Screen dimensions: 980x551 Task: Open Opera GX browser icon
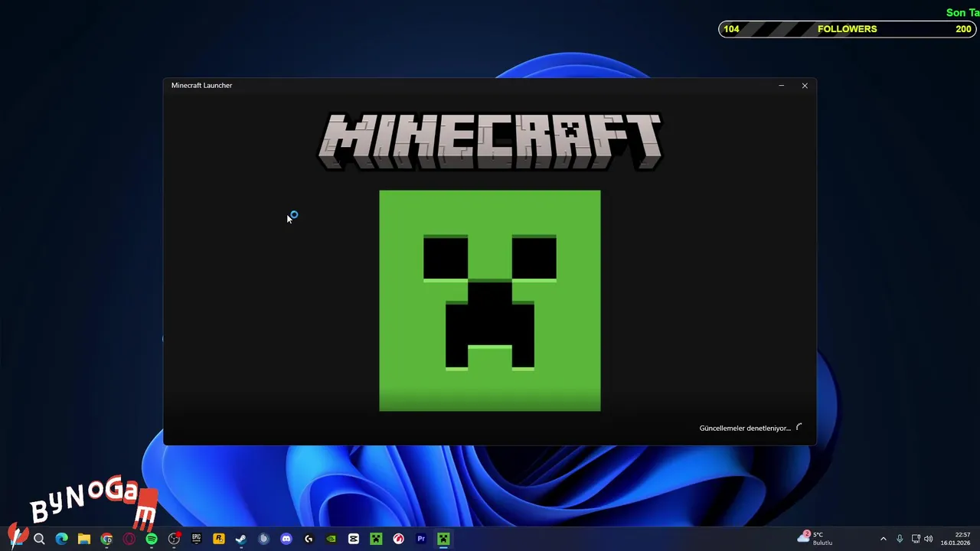point(129,539)
